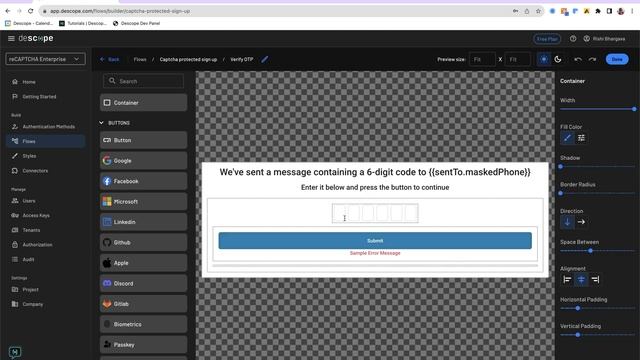Screen dimensions: 640x360
Task: Open the help question mark icon
Action: click(x=573, y=38)
